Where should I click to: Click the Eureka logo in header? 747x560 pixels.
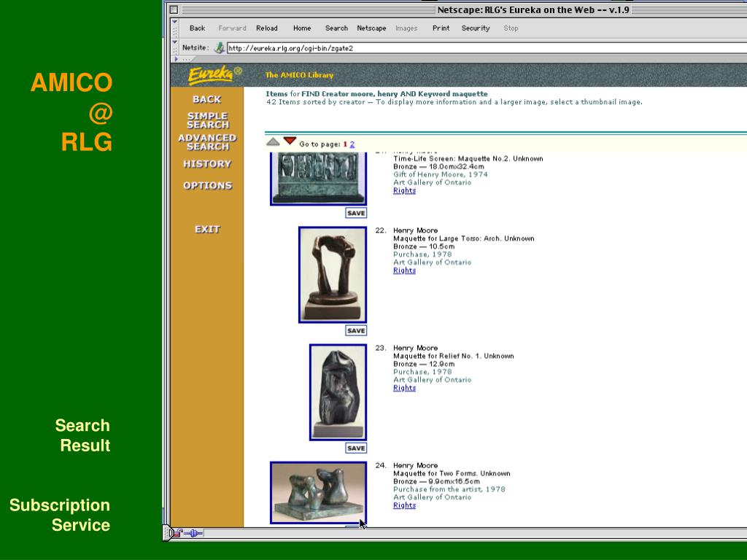[x=215, y=75]
